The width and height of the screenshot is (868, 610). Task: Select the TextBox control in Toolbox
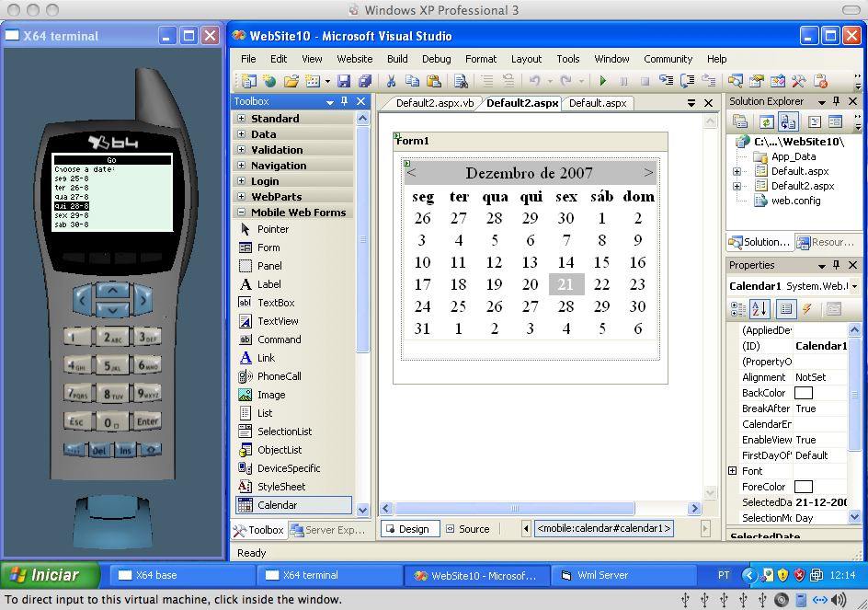tap(294, 303)
